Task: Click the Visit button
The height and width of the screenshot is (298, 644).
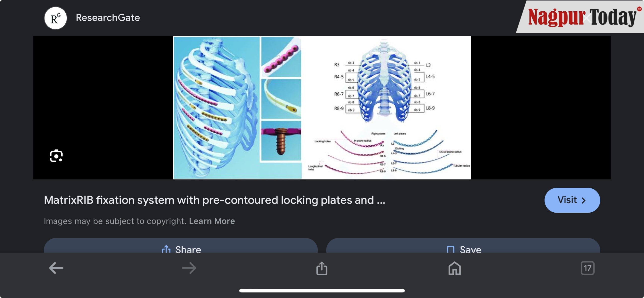Action: coord(572,200)
